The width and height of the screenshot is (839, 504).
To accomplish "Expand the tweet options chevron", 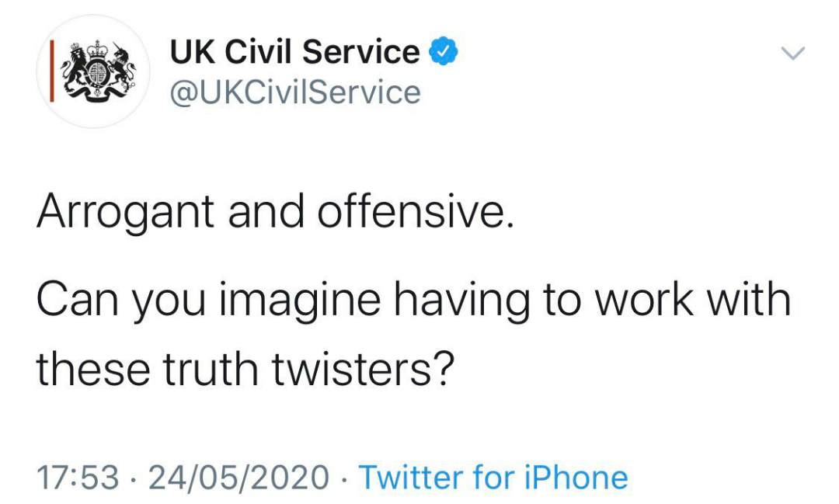I will 792,54.
